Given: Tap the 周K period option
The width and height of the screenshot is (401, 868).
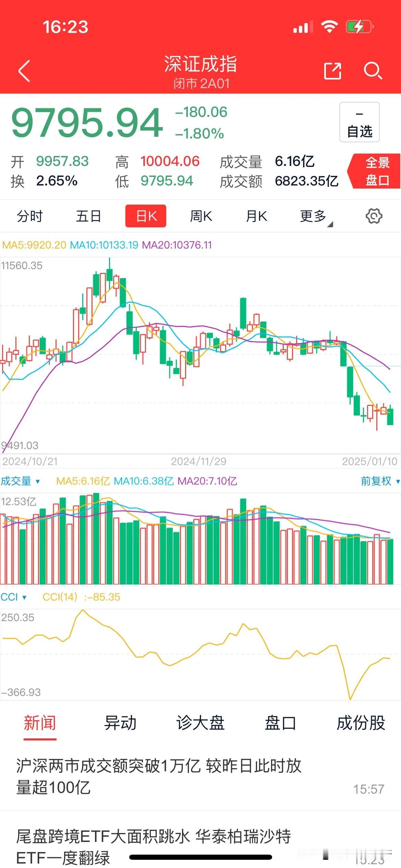Looking at the screenshot, I should coord(201,216).
